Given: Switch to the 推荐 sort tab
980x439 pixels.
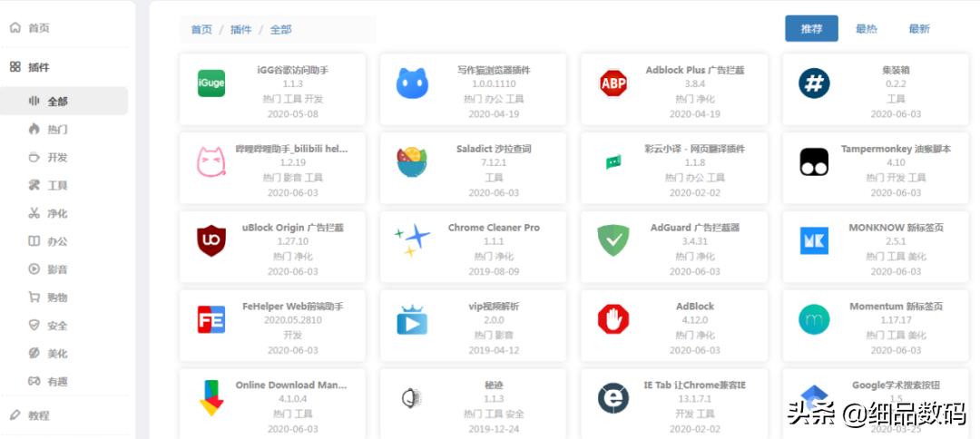Looking at the screenshot, I should (811, 29).
